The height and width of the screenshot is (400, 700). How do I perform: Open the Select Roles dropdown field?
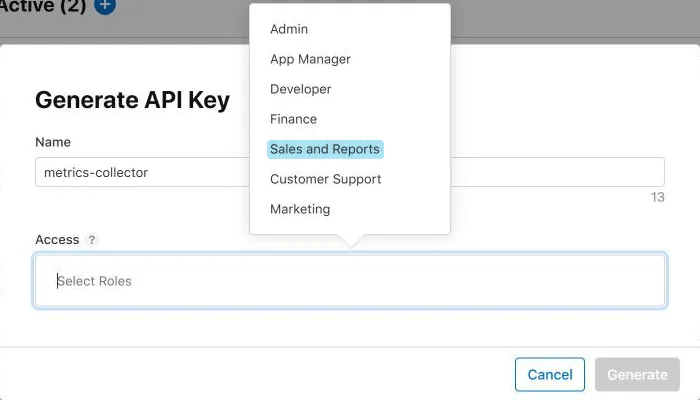click(350, 281)
